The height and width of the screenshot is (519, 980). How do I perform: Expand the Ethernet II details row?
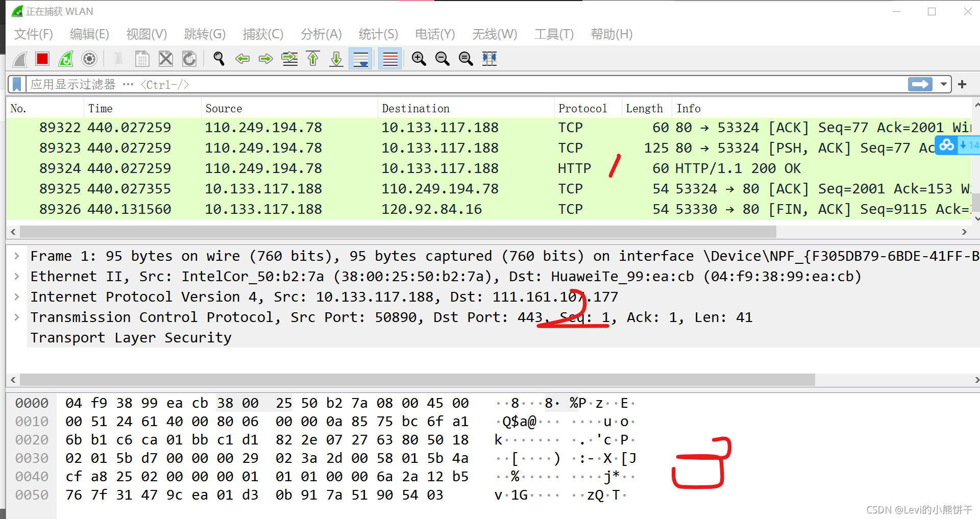17,276
